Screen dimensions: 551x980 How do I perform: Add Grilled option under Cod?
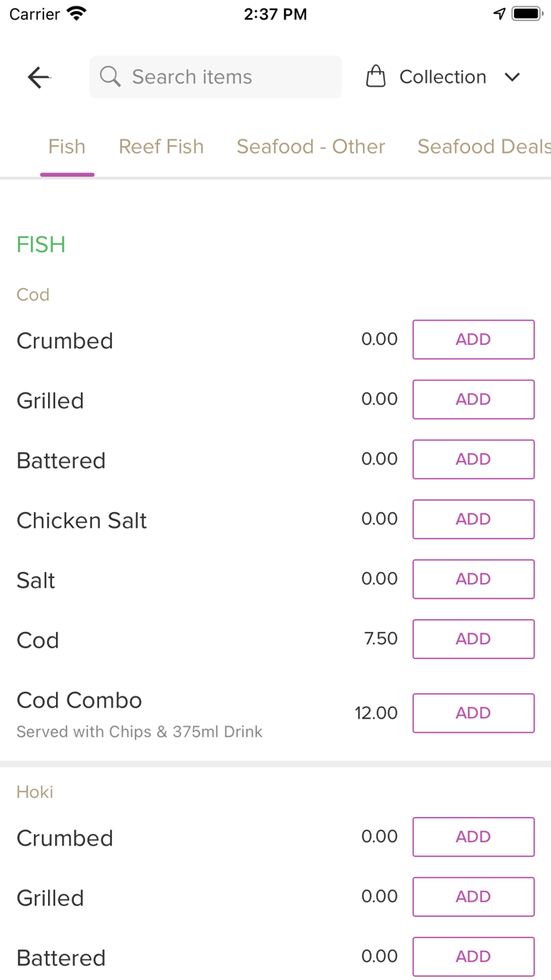point(473,399)
